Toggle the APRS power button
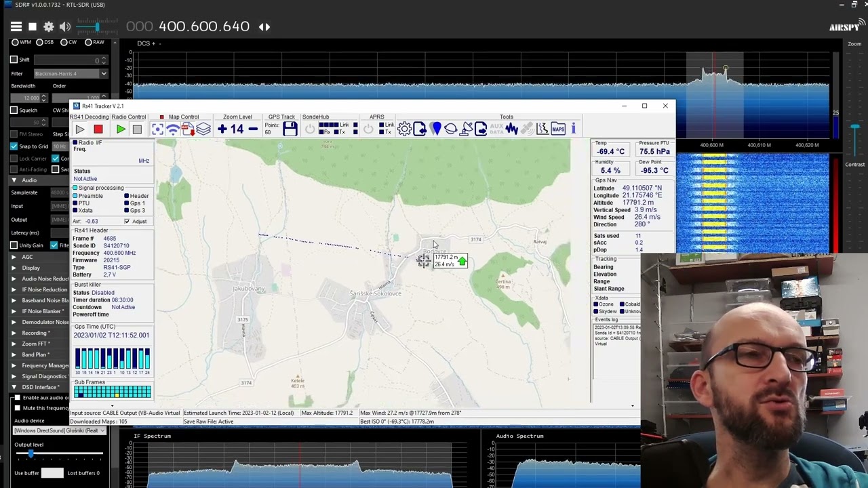 click(368, 129)
